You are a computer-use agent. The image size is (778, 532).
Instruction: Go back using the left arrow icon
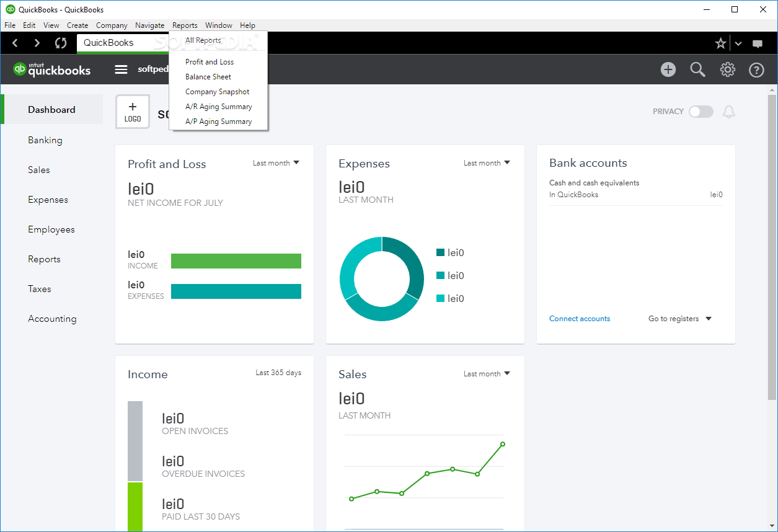tap(15, 43)
